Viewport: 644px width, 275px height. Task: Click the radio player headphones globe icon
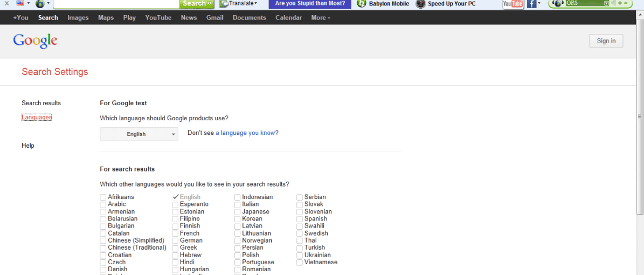(x=558, y=3)
